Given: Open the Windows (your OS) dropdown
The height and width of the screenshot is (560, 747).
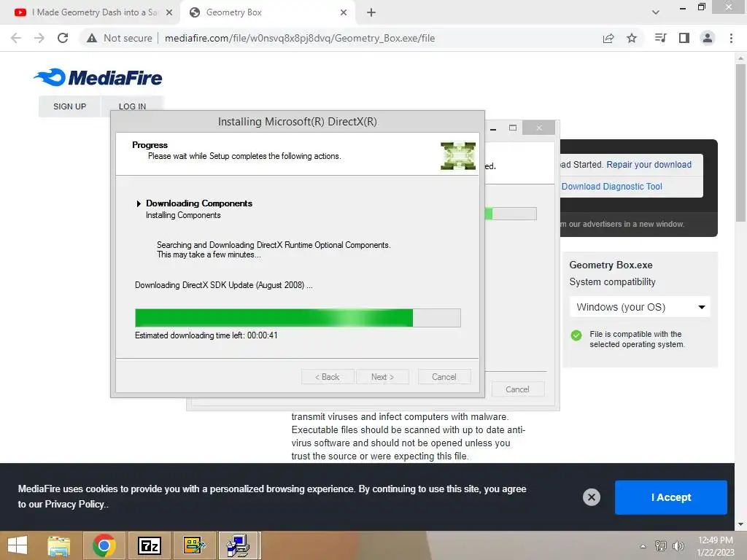Looking at the screenshot, I should click(640, 307).
